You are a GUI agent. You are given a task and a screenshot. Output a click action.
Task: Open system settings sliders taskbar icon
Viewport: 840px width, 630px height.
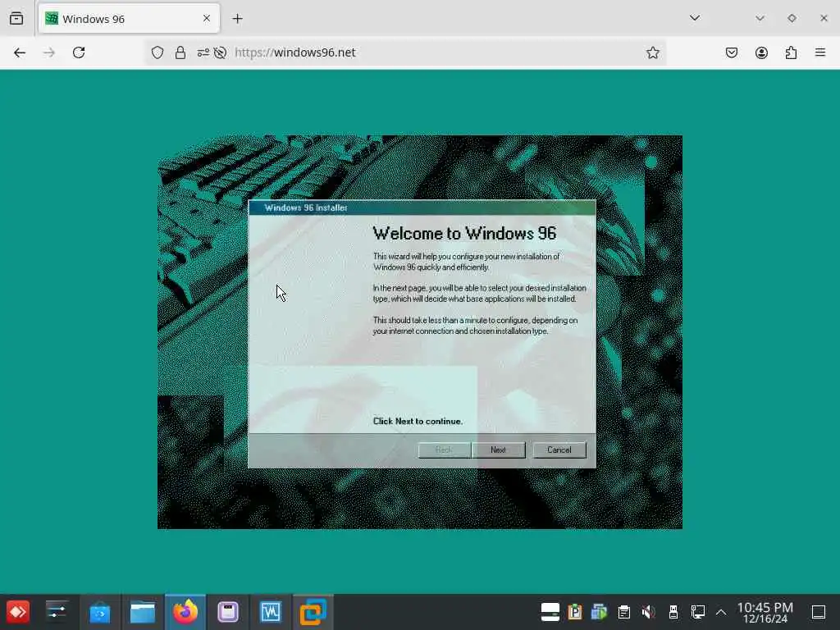point(57,612)
